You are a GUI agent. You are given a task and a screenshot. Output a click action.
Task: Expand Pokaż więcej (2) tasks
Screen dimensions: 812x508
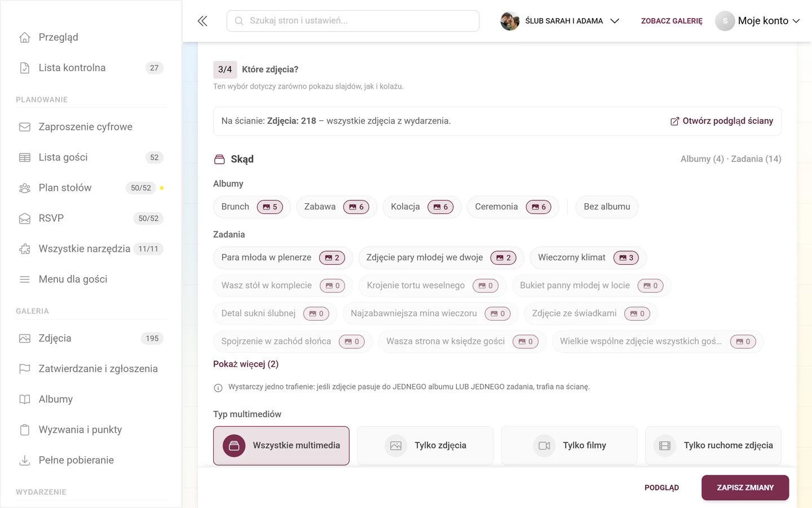click(246, 364)
